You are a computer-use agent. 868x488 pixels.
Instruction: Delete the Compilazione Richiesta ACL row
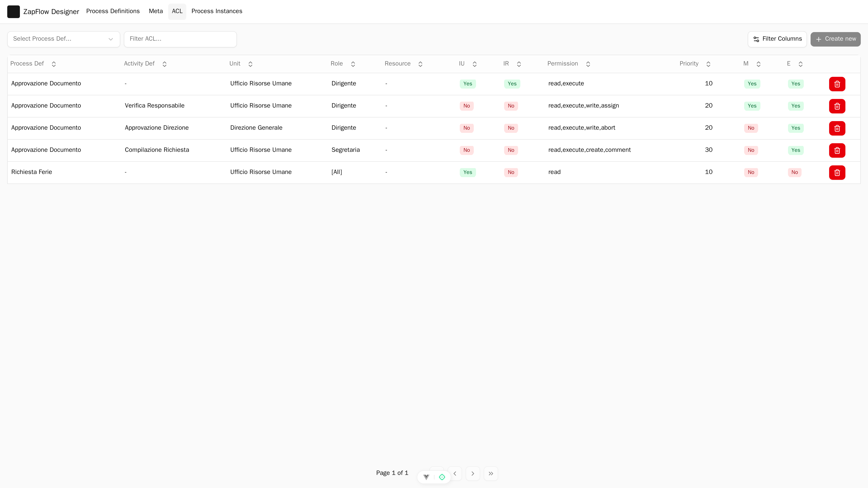(837, 150)
